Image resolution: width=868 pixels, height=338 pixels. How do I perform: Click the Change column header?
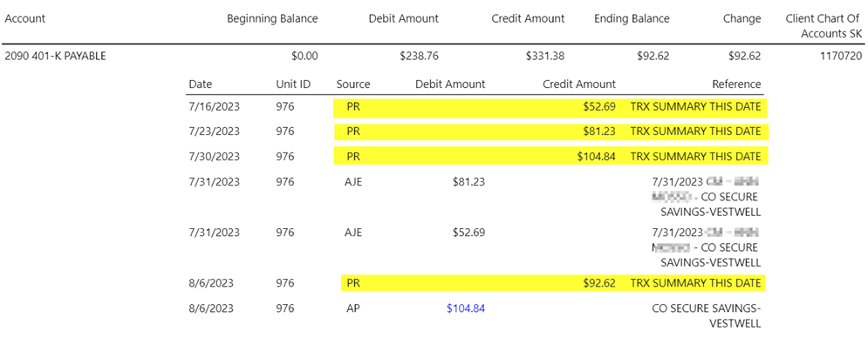(x=742, y=18)
